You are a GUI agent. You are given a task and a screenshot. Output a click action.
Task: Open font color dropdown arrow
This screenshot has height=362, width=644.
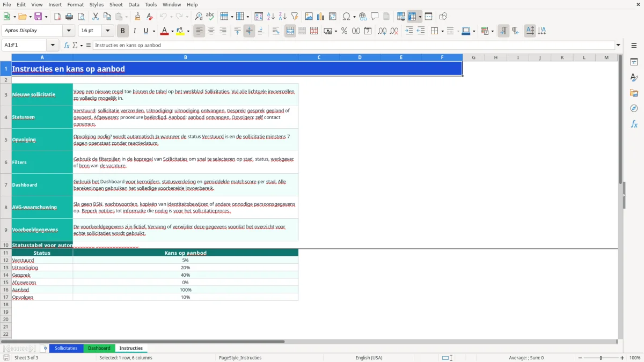[x=173, y=31]
